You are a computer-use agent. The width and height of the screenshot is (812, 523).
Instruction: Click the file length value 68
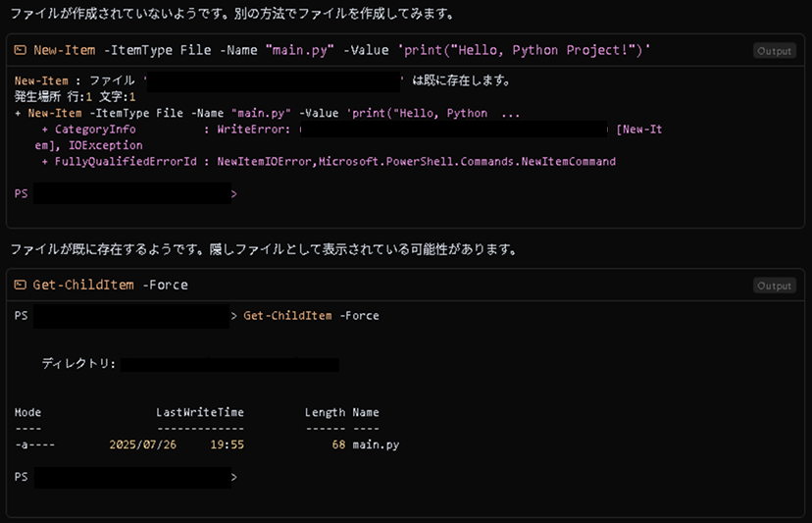click(x=338, y=445)
